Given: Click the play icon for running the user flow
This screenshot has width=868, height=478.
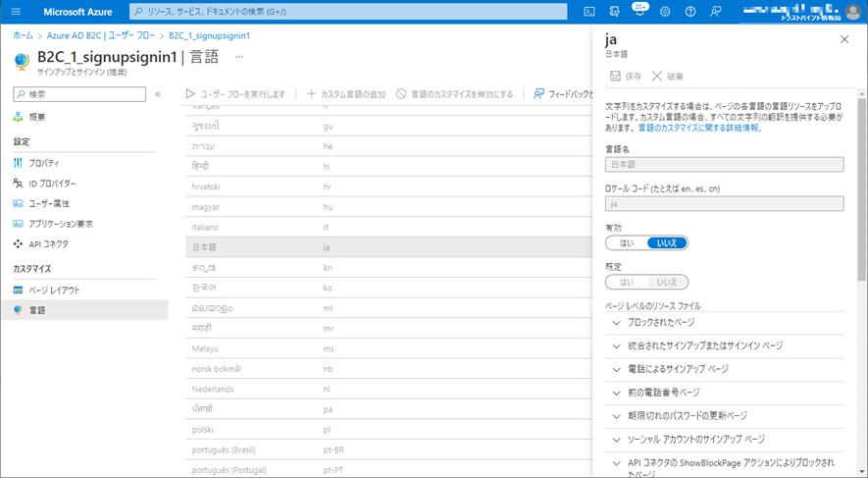Looking at the screenshot, I should 190,94.
